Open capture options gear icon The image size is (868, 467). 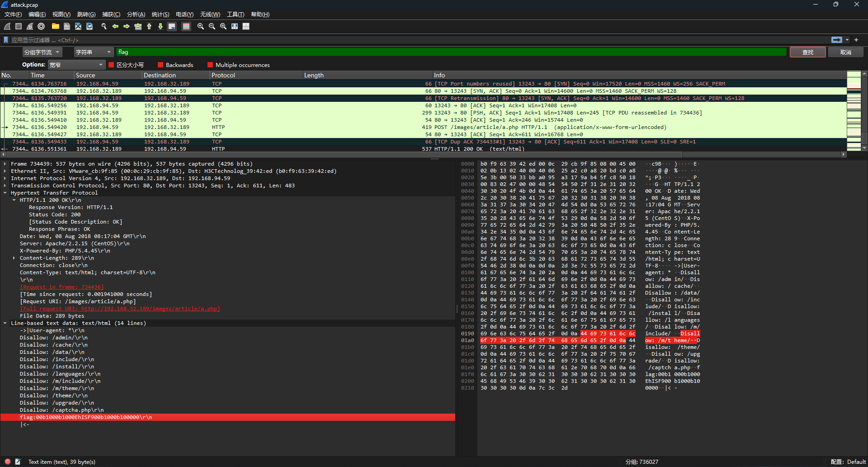pyautogui.click(x=41, y=26)
